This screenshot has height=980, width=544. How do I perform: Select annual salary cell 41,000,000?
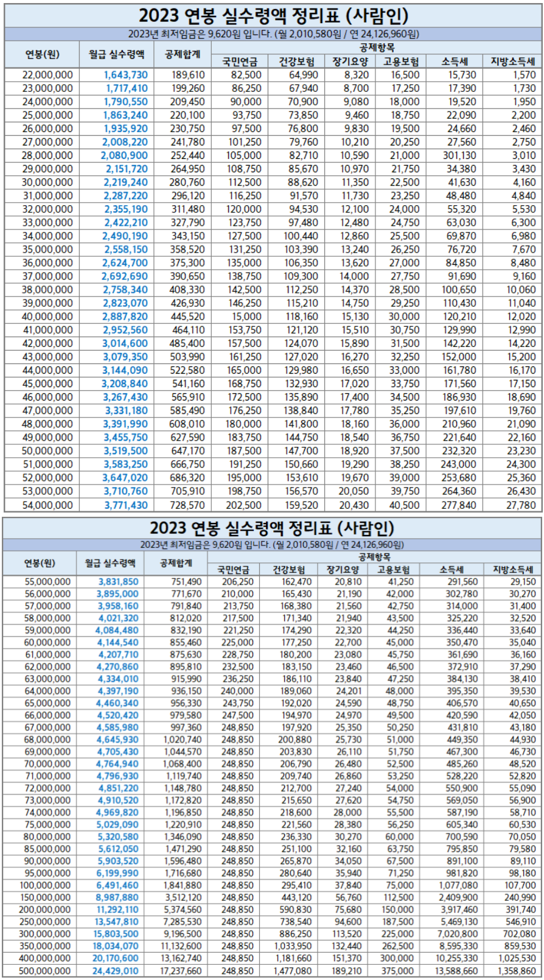47,330
